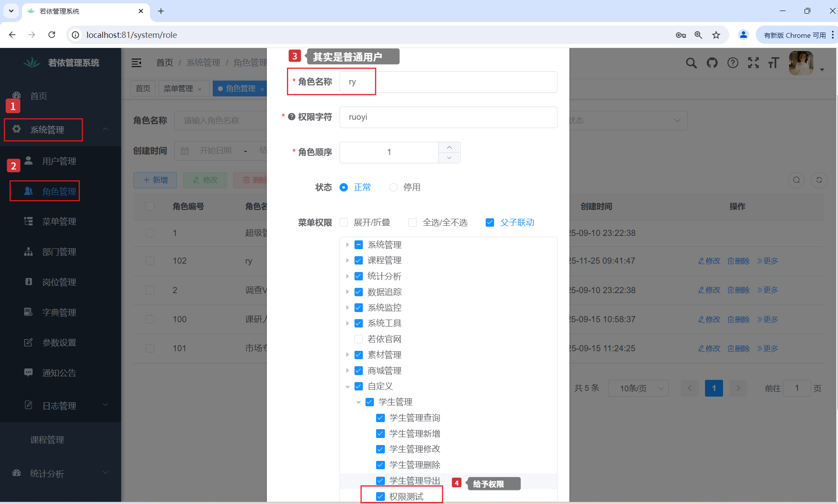Select 正常 status radio button
Viewport: 838px width, 504px height.
[344, 188]
